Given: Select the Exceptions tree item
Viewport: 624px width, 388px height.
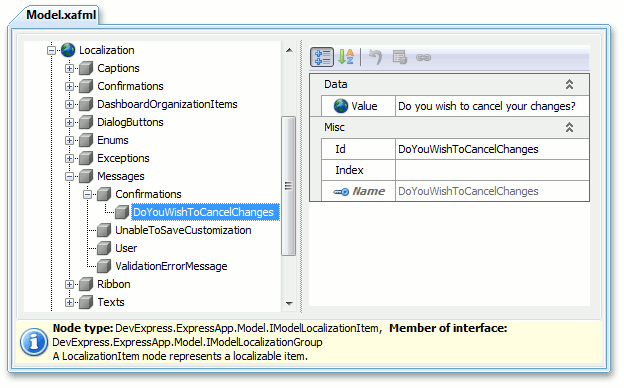Looking at the screenshot, I should (x=123, y=158).
